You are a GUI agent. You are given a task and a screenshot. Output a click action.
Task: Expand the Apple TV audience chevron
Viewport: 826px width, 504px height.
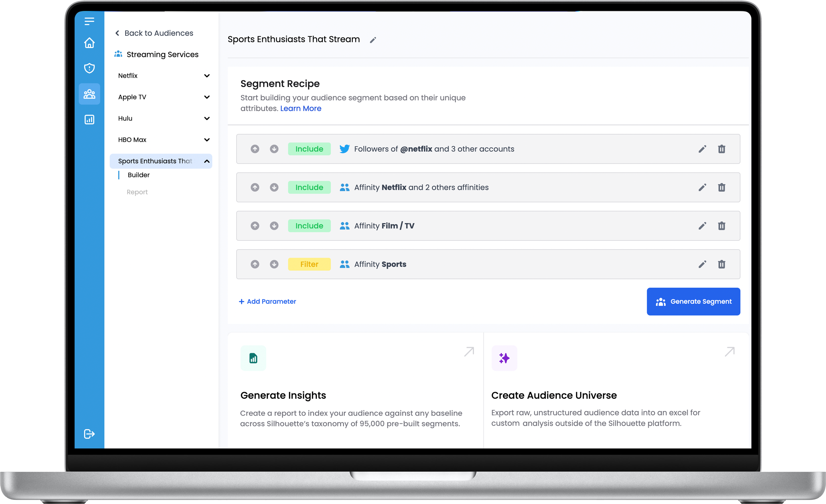pos(207,97)
